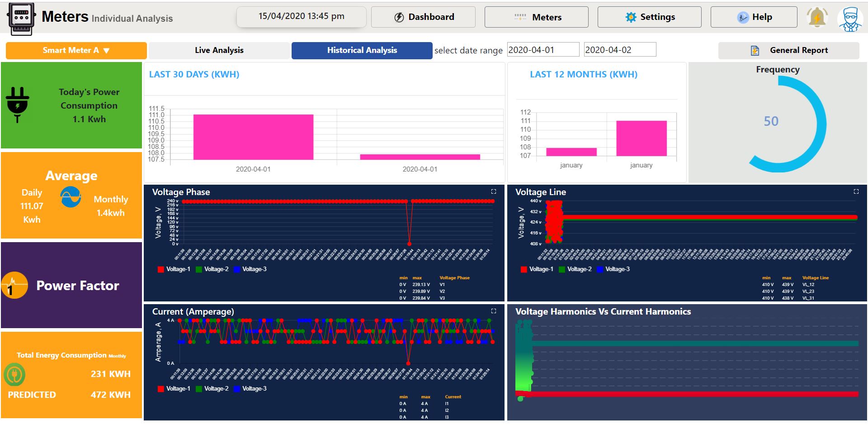Toggle Voltage-2 legend in Voltage Line chart
Image resolution: width=868 pixels, height=425 pixels.
pos(575,269)
